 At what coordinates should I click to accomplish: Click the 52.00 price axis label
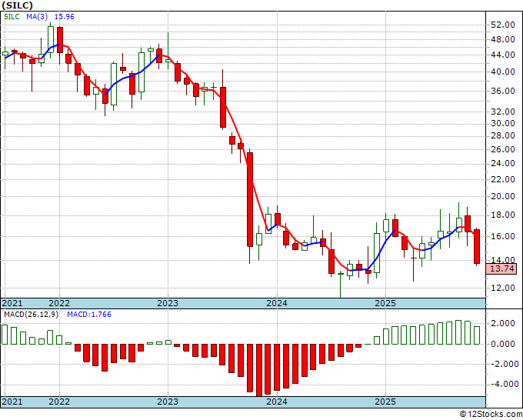pos(503,25)
